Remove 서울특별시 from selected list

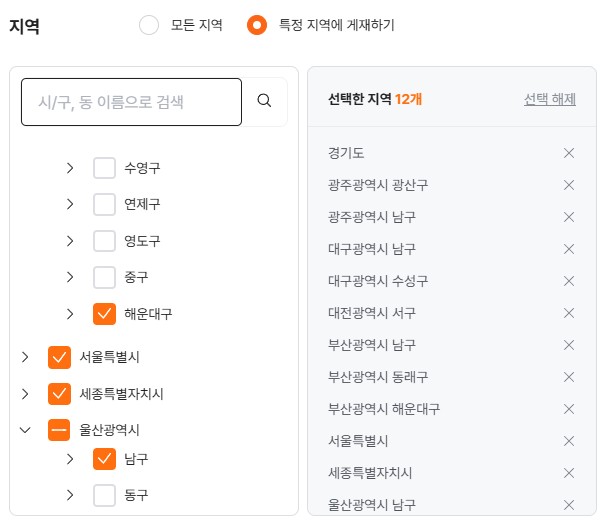(569, 441)
